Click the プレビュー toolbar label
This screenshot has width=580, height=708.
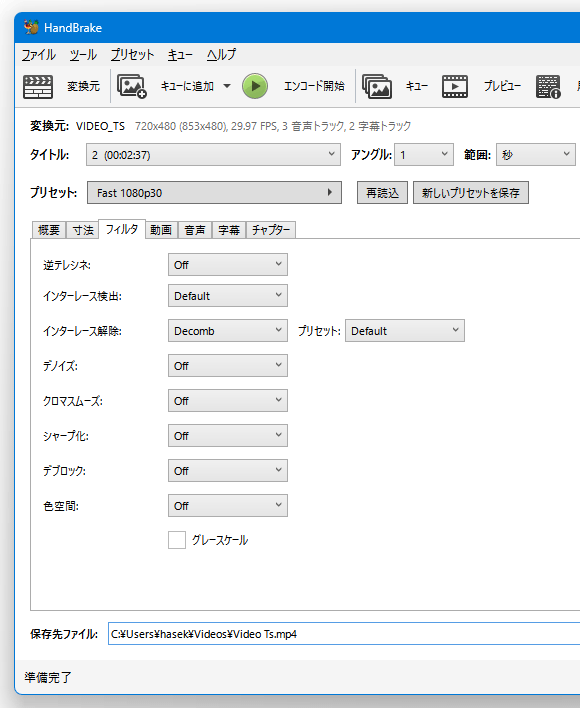click(502, 86)
